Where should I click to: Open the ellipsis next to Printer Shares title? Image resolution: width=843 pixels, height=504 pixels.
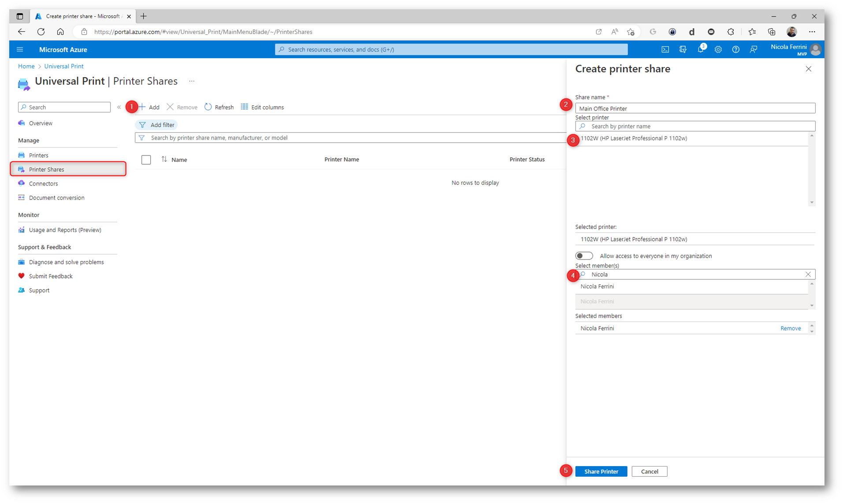pyautogui.click(x=192, y=81)
